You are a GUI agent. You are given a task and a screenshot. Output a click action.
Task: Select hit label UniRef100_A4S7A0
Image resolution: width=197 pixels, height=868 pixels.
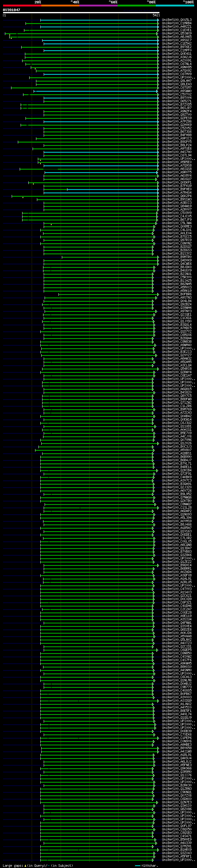(x=176, y=152)
